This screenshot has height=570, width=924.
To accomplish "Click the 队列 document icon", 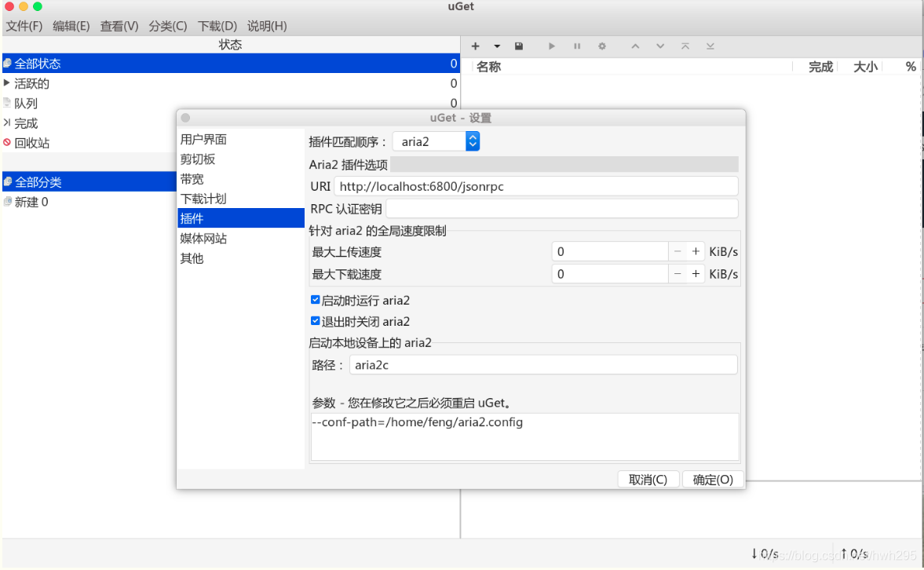I will (x=7, y=103).
